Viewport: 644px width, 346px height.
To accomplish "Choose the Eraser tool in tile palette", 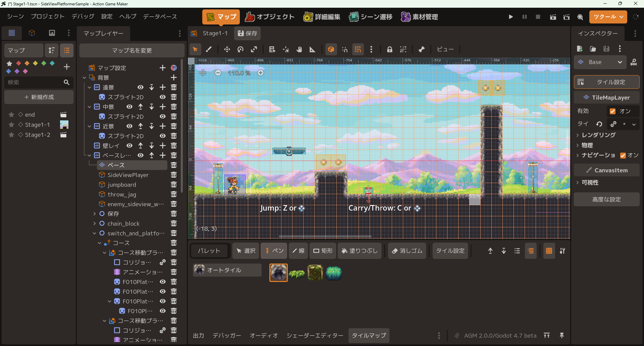I will click(407, 251).
